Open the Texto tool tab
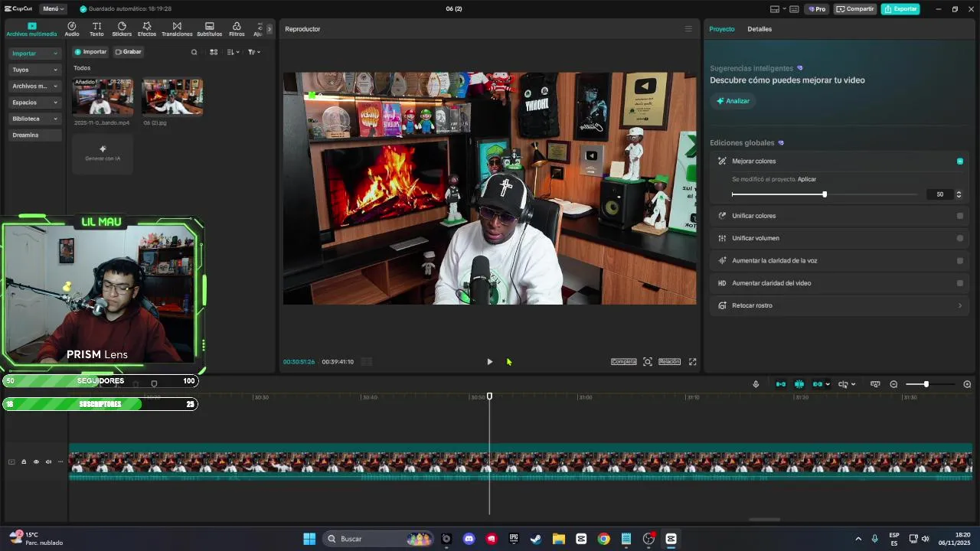Image resolution: width=980 pixels, height=551 pixels. point(96,29)
